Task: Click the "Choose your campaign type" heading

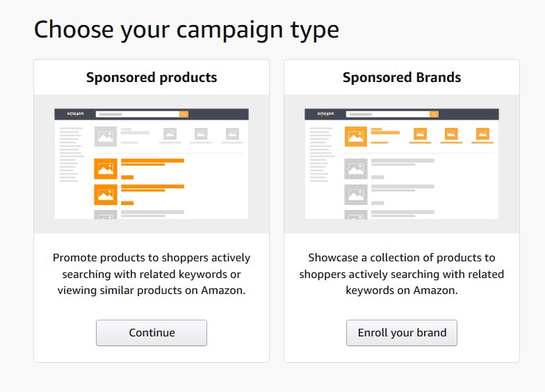Action: [186, 30]
